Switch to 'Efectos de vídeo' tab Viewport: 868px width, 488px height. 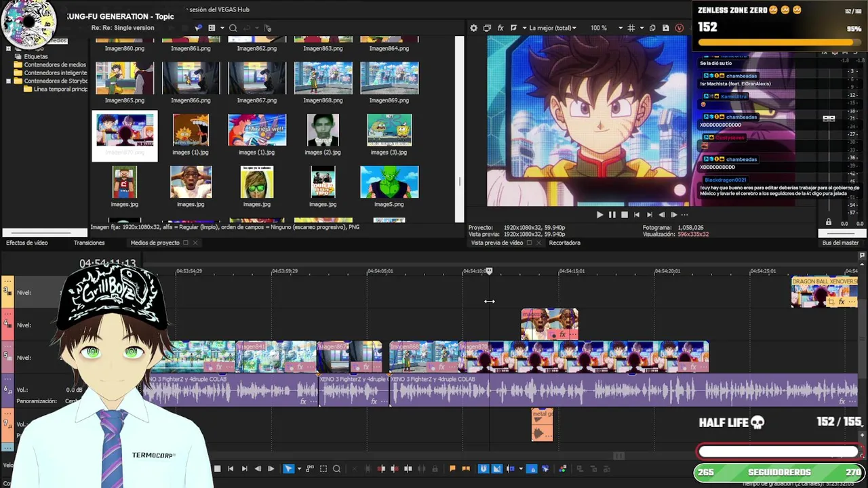coord(27,243)
